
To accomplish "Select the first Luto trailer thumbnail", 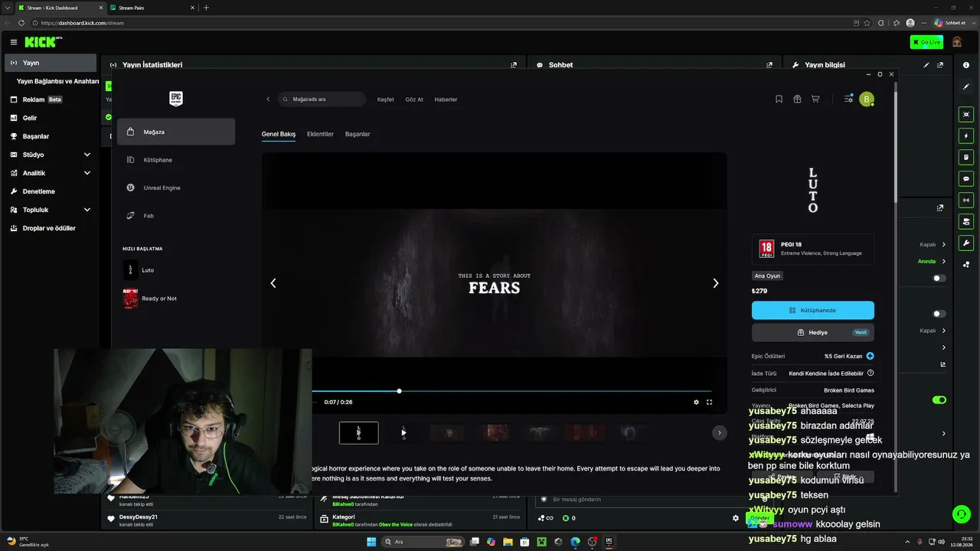I will pyautogui.click(x=358, y=433).
